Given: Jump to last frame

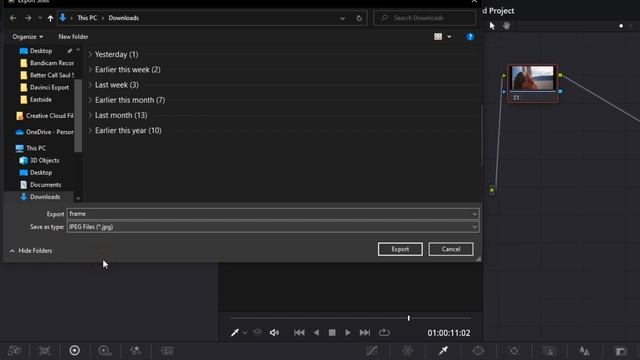Looking at the screenshot, I should point(365,333).
